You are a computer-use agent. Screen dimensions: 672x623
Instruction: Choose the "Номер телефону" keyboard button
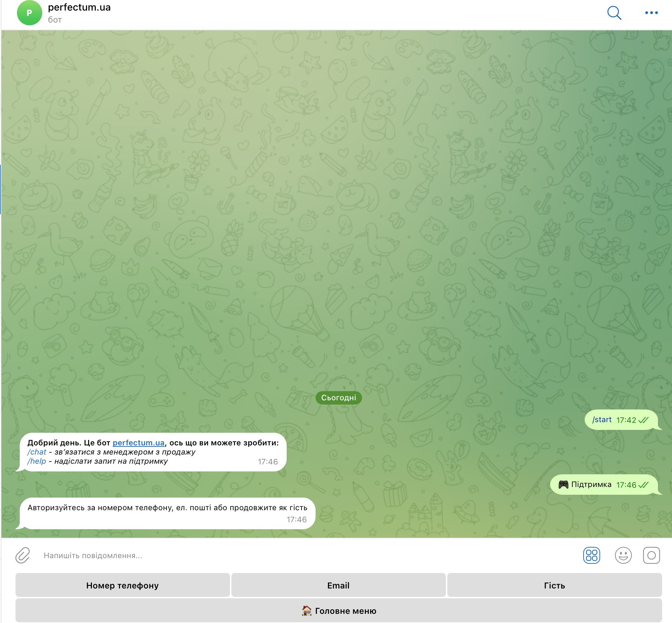click(x=123, y=585)
